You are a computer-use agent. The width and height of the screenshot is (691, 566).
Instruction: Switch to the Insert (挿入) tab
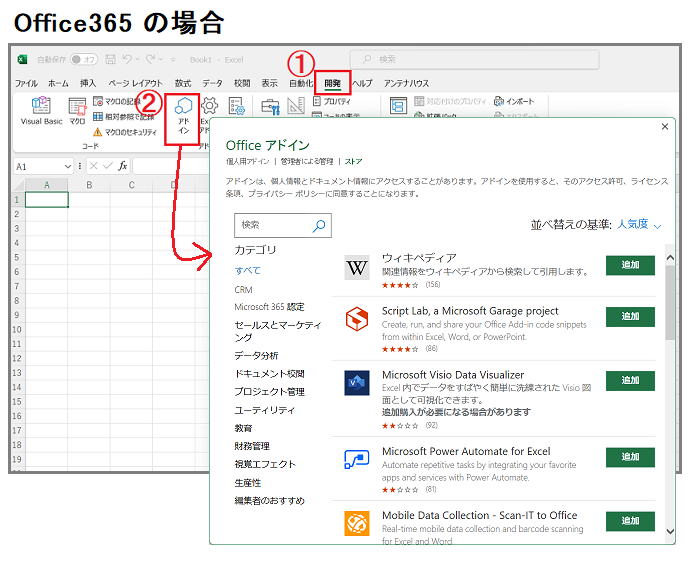(x=88, y=83)
